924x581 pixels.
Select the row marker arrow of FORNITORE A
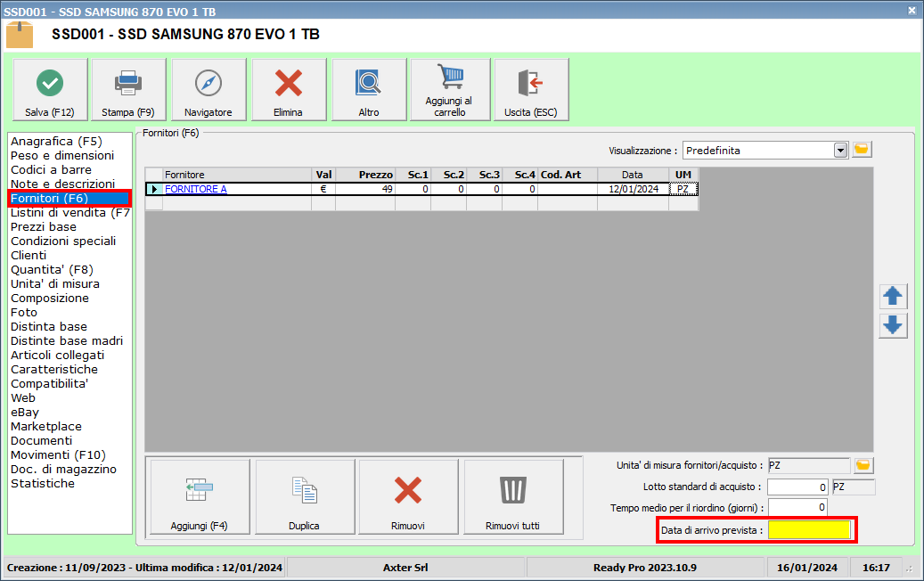pos(154,189)
